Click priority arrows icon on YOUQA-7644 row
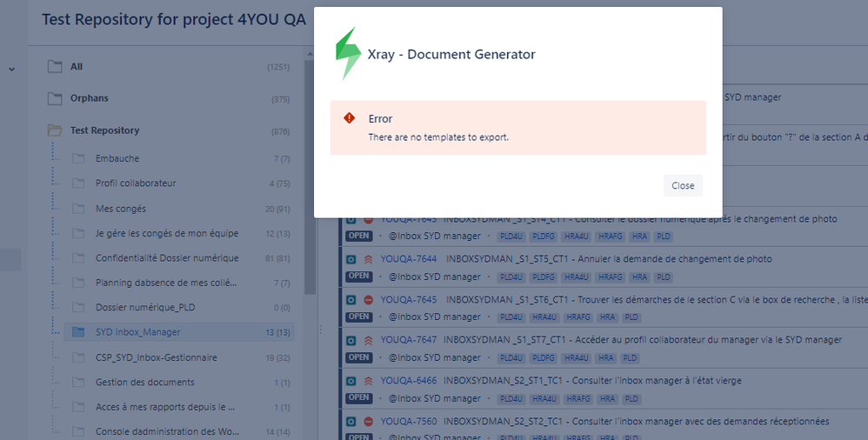868x440 pixels. 368,259
